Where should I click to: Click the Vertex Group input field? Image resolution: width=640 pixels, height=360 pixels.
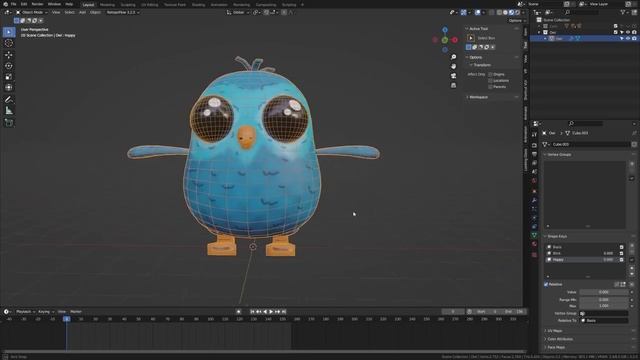604,313
